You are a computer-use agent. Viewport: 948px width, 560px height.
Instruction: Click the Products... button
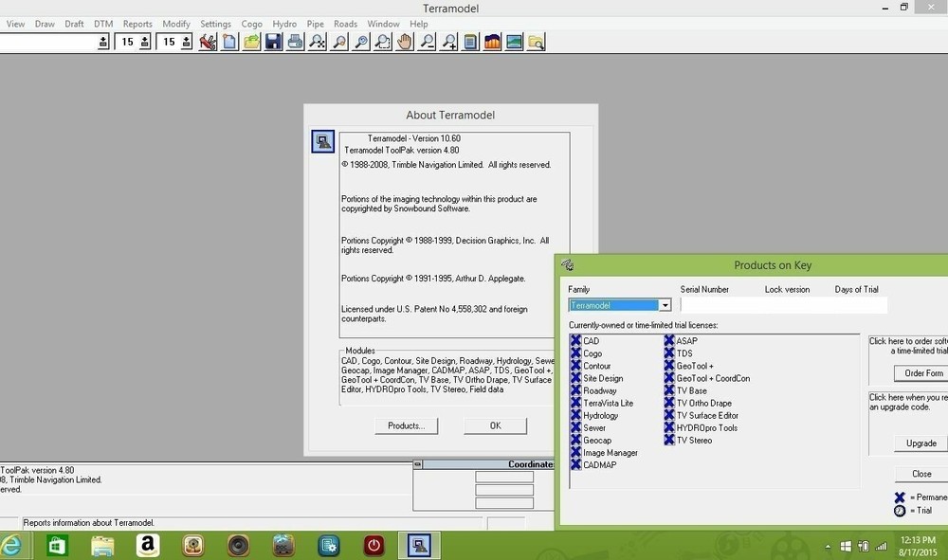tap(407, 425)
